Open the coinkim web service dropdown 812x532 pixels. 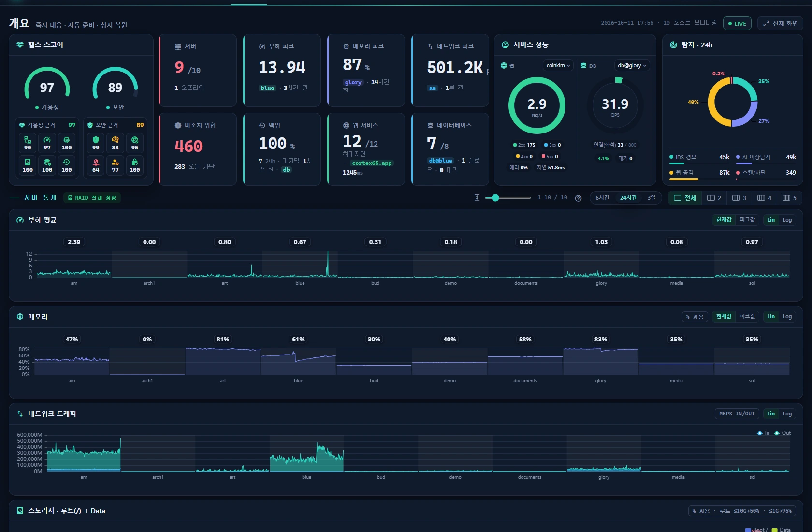click(x=558, y=65)
